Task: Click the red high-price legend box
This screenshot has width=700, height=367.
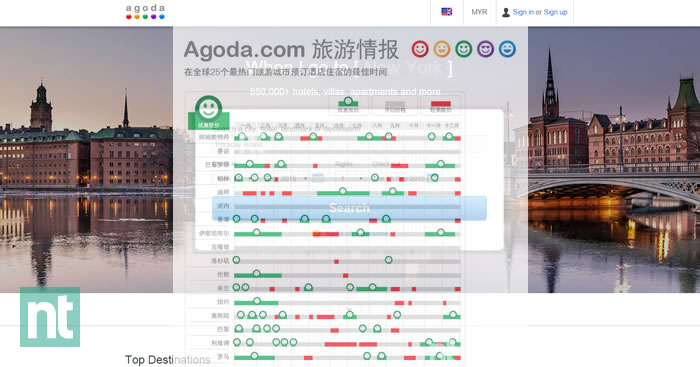Action: pyautogui.click(x=441, y=105)
